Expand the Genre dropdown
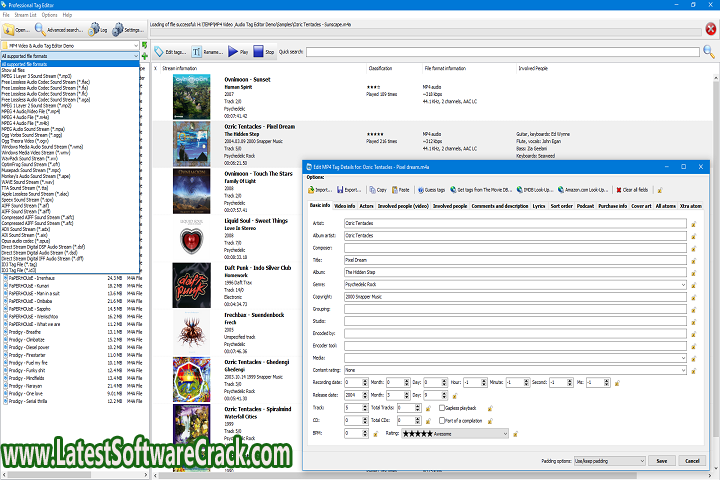Viewport: 720px width, 480px height. pyautogui.click(x=684, y=284)
